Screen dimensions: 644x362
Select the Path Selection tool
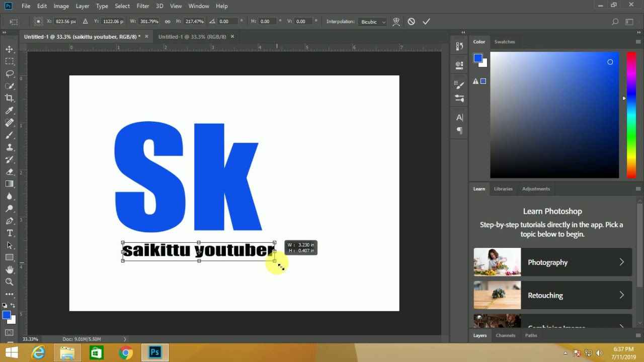point(10,245)
